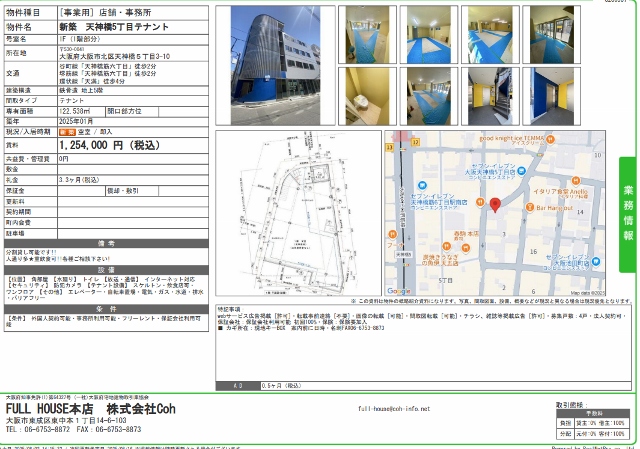Click the Bar Hangout restaurant marker

531,208
